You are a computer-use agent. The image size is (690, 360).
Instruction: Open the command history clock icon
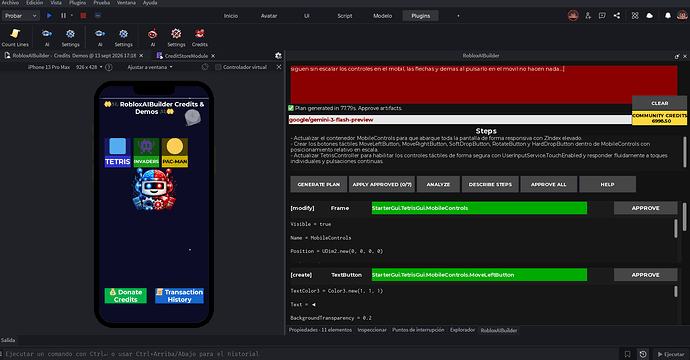[643, 354]
